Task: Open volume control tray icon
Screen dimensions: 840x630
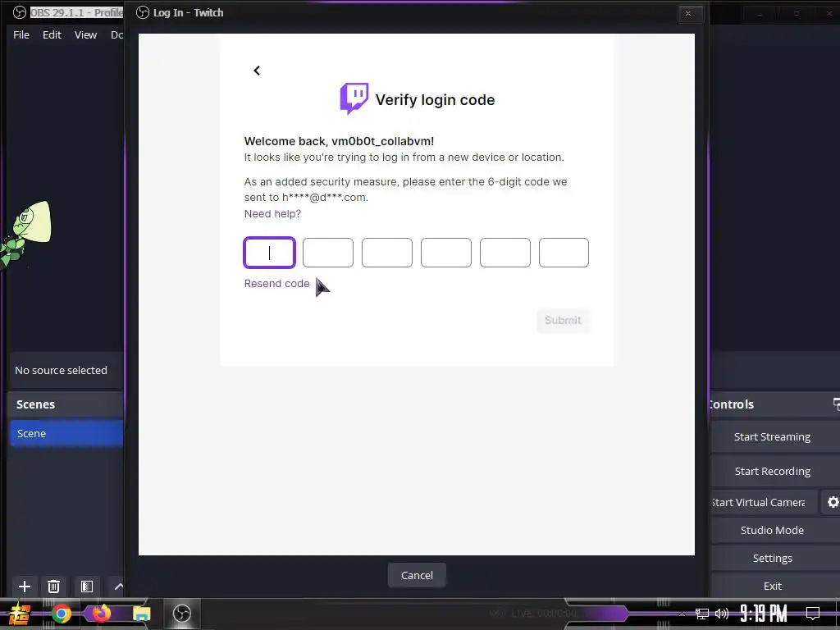Action: [722, 614]
